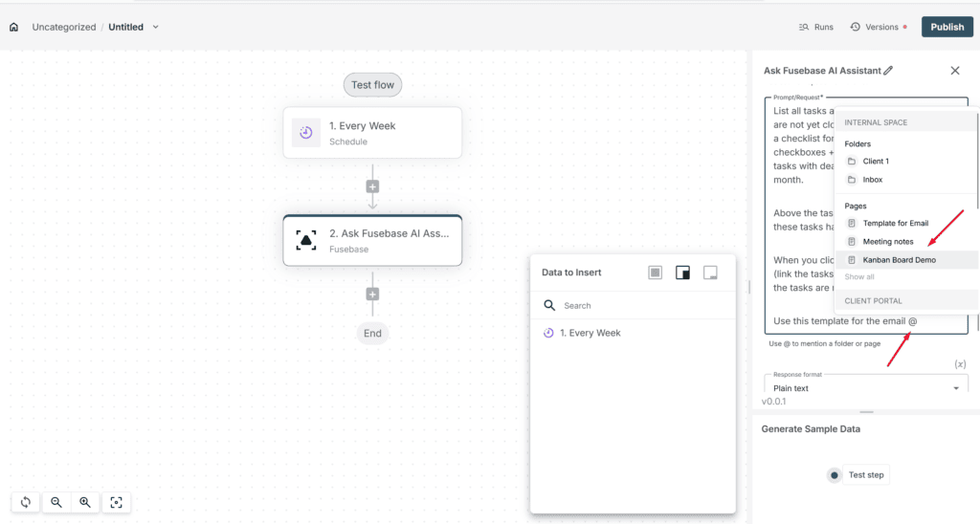The height and width of the screenshot is (524, 980).
Task: Click the INTERNAL SPACE section header
Action: click(x=876, y=122)
